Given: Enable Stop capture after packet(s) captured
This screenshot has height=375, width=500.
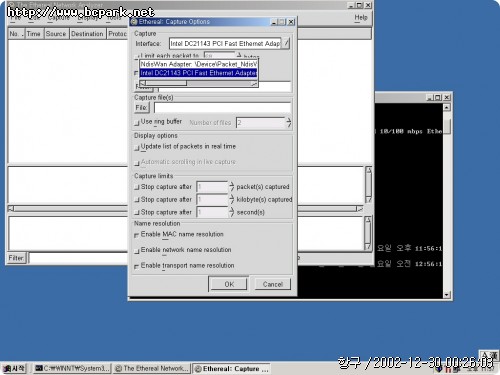Looking at the screenshot, I should click(x=136, y=187).
